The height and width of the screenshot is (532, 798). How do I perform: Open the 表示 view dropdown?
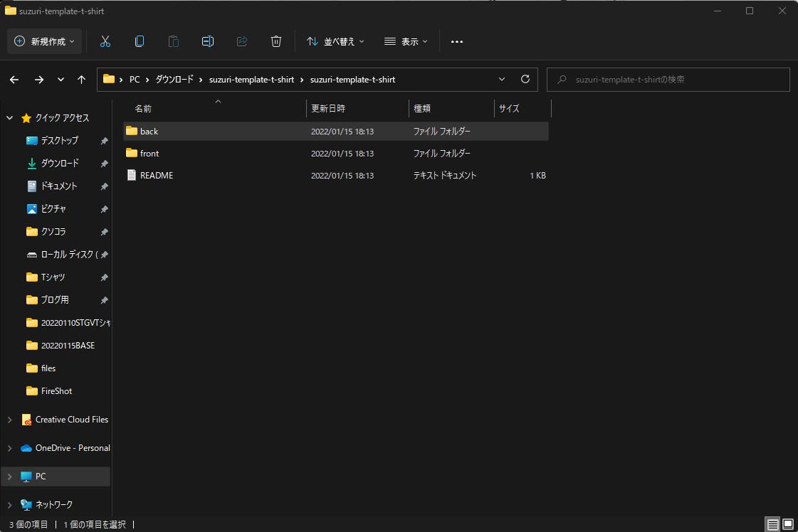click(406, 41)
